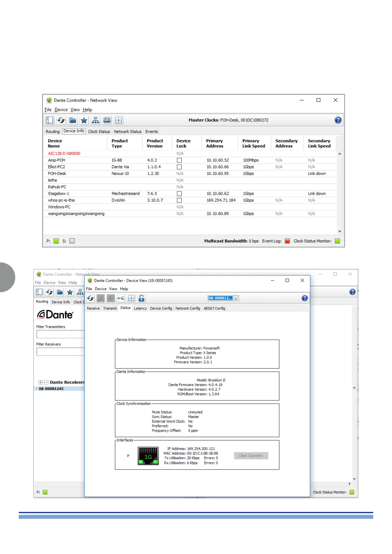Image resolution: width=392 pixels, height=554 pixels.
Task: Toggle Device Lock checkbox for Elliot-PC2
Action: click(x=179, y=167)
